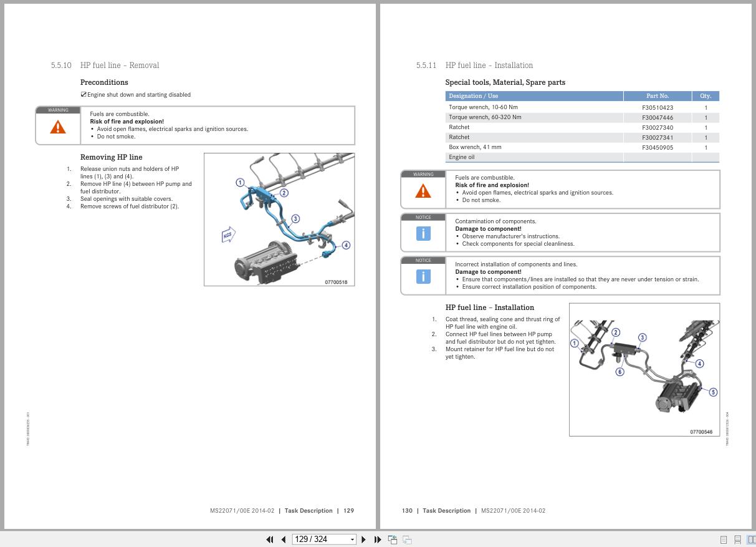Click the Torque wrench, 60-320 Nm row
756x547 pixels.
pyautogui.click(x=582, y=117)
